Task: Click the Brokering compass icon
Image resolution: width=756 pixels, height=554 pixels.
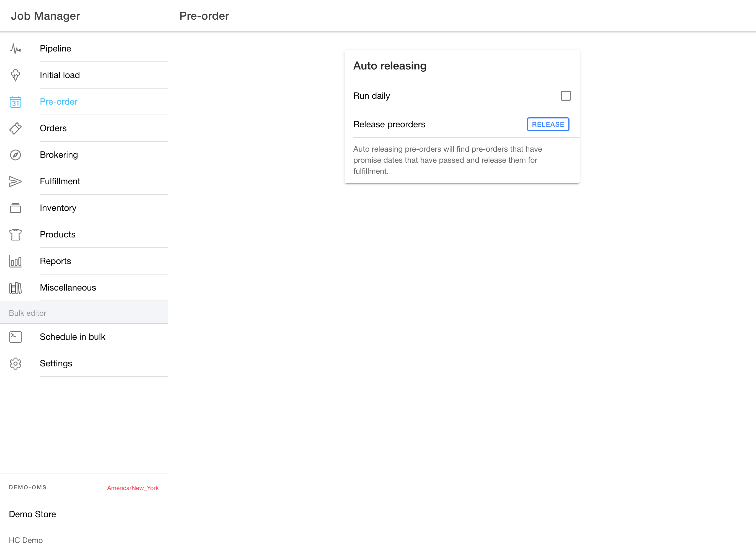Action: 15,155
